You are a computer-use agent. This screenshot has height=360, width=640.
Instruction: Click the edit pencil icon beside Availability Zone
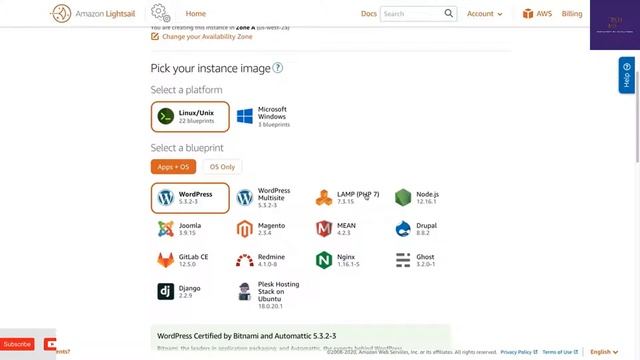155,36
